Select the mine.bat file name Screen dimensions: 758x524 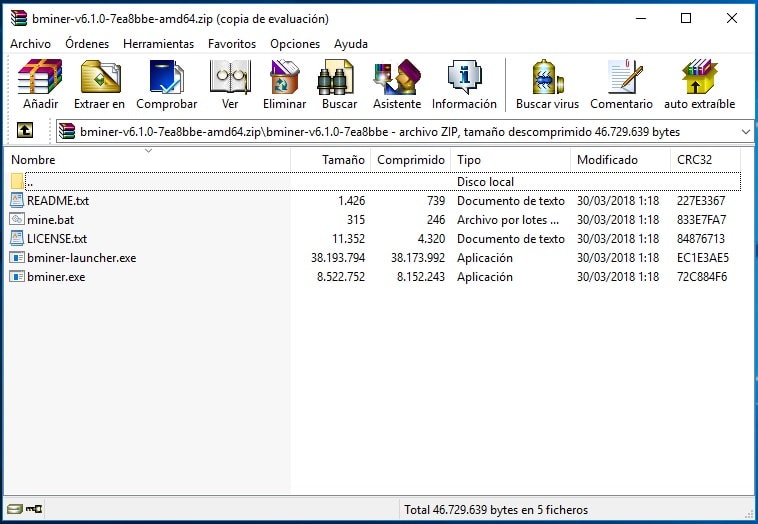pos(51,219)
